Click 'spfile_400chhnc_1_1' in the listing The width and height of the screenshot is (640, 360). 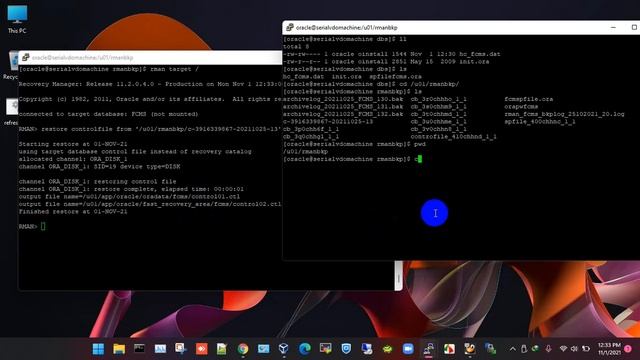pyautogui.click(x=540, y=122)
